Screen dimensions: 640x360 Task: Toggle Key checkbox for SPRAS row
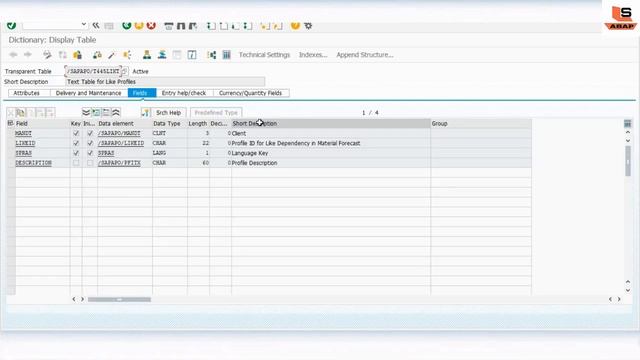tap(76, 153)
